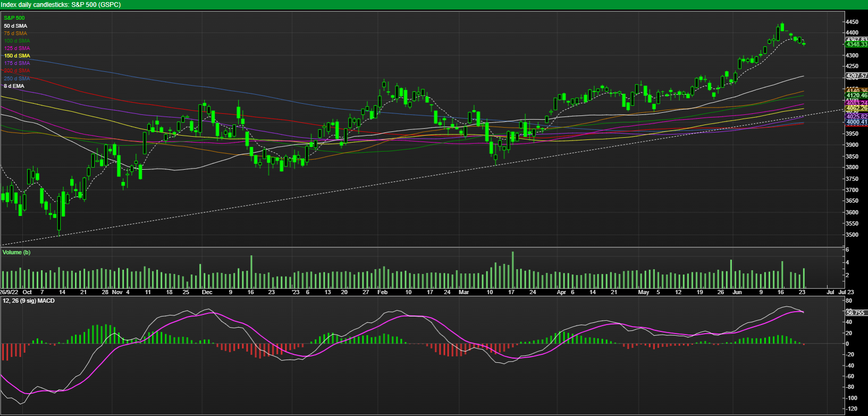Image resolution: width=868 pixels, height=416 pixels.
Task: Click the 4083.24 magenta price tag
Action: click(857, 103)
